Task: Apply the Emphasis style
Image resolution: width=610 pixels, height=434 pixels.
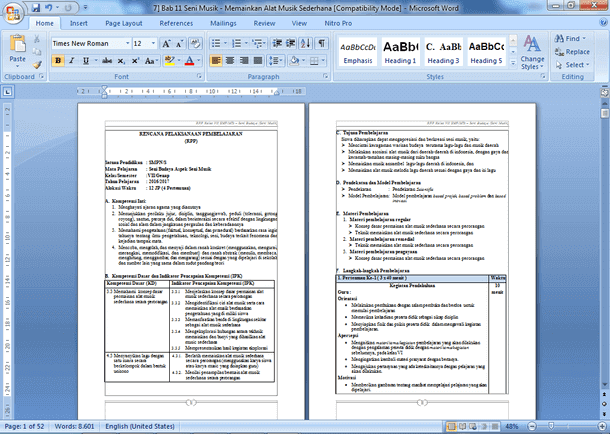Action: click(358, 52)
